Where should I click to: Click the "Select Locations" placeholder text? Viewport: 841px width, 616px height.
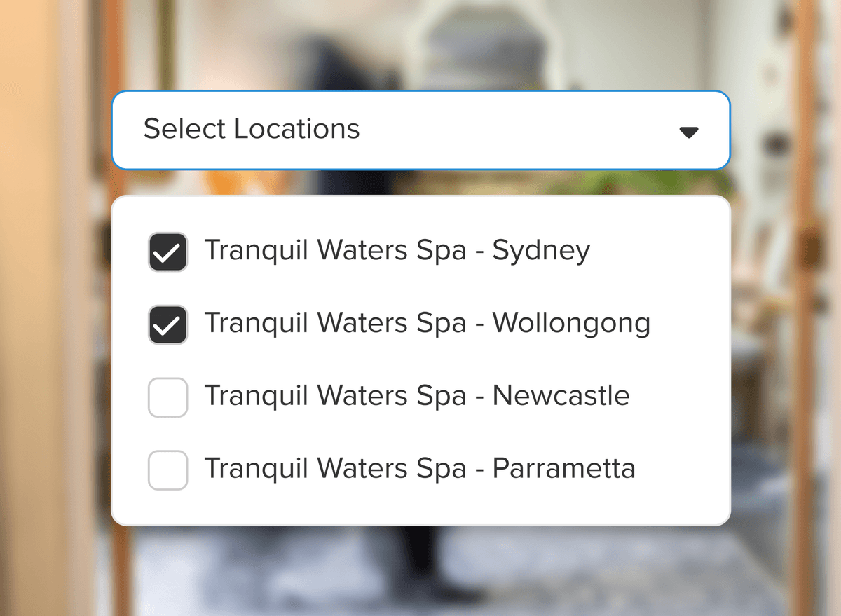[252, 129]
